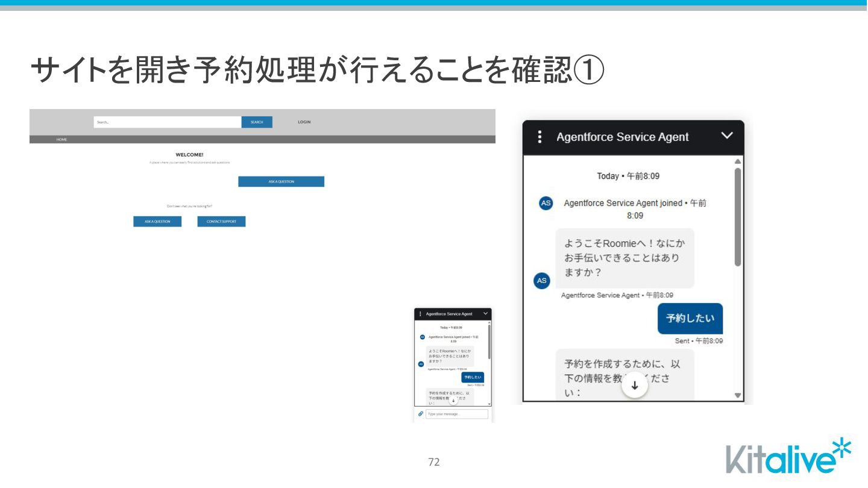The width and height of the screenshot is (868, 488).
Task: Click the 'Agentforce Service Agent' title in the enlarged chat header
Action: tap(622, 137)
